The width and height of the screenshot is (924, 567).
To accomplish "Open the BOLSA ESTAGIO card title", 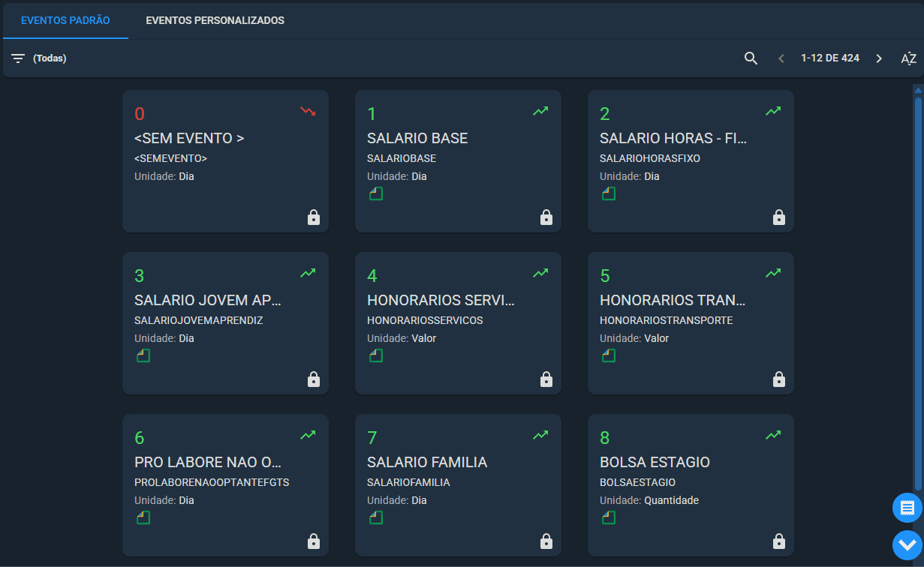I will pos(655,463).
